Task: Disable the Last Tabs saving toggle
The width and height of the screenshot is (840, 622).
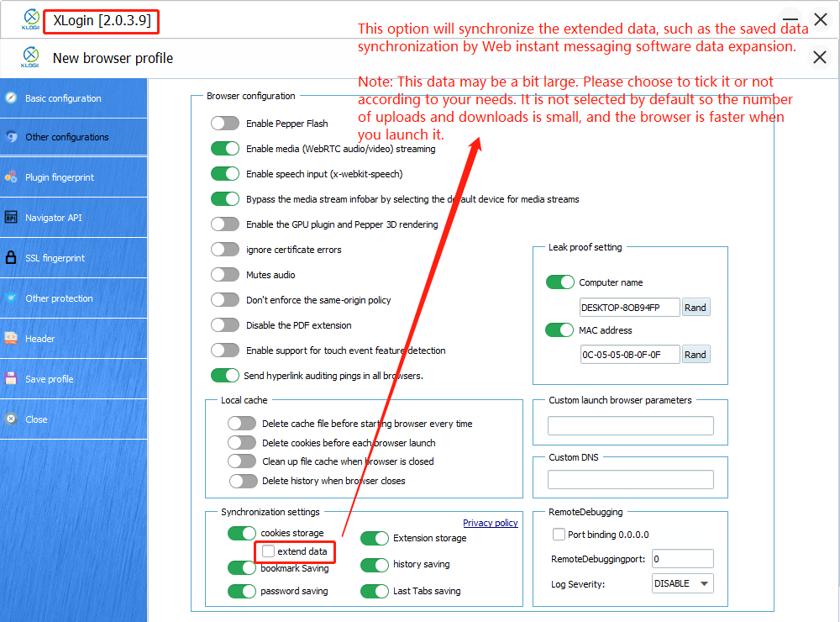Action: tap(375, 591)
